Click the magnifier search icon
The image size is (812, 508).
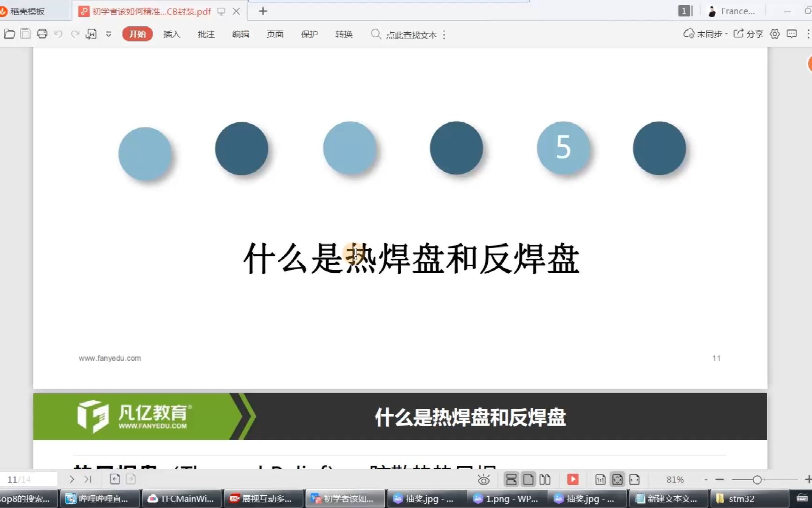click(x=376, y=34)
